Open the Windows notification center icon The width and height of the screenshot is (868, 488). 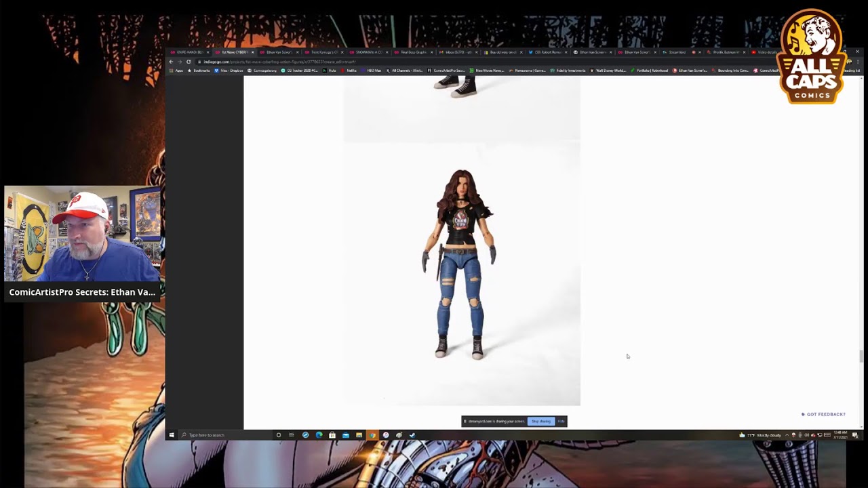(x=855, y=435)
